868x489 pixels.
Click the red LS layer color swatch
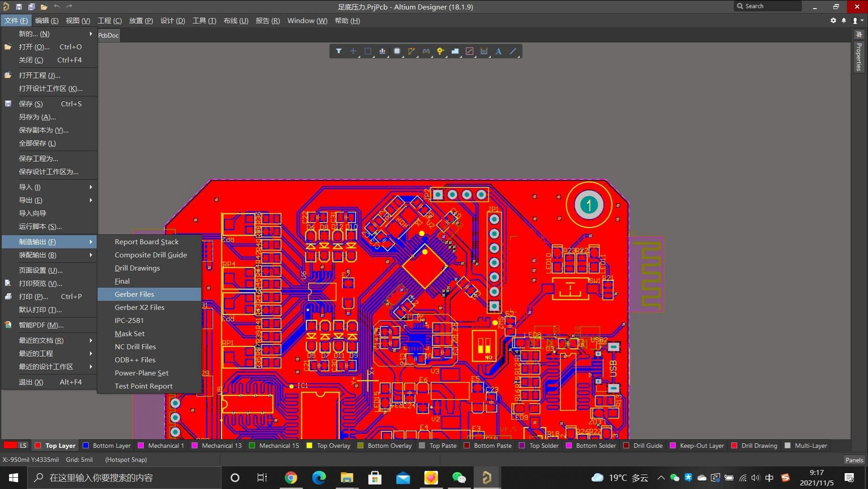pos(10,445)
